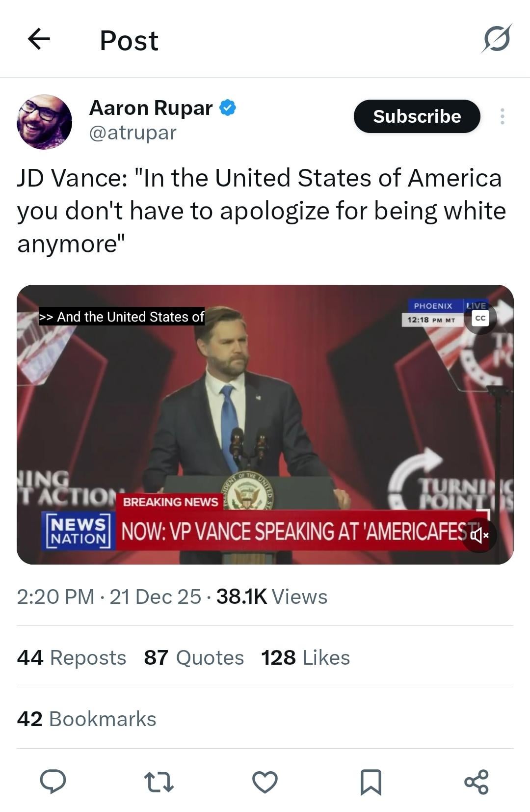View the 87 Quotes list

(x=194, y=657)
